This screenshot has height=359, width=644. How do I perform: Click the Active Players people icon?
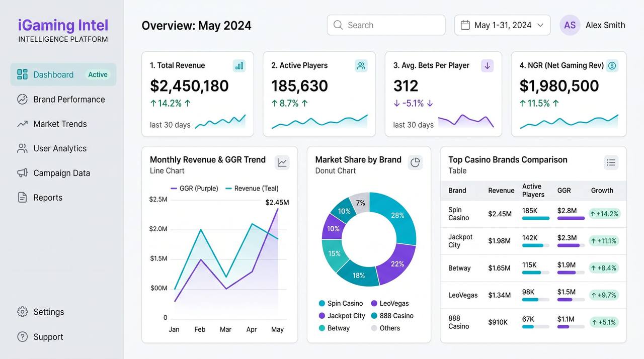pos(361,66)
